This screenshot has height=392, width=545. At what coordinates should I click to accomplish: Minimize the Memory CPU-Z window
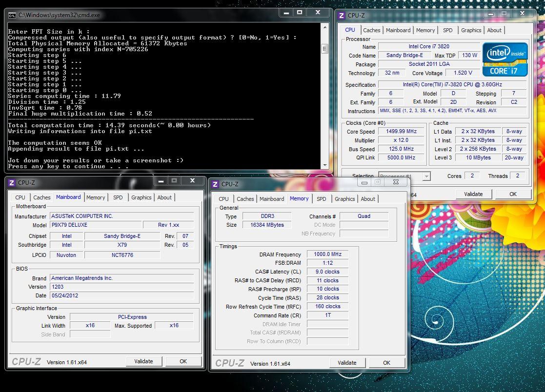[x=364, y=183]
